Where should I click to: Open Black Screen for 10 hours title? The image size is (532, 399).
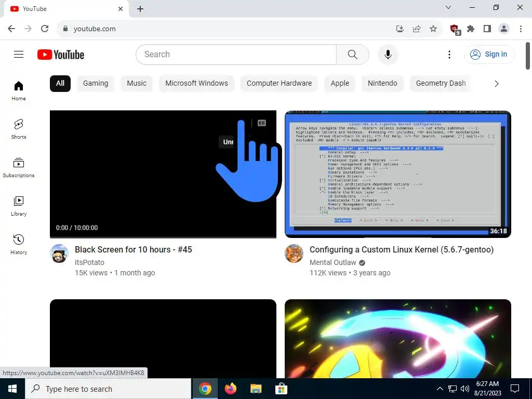pos(134,250)
